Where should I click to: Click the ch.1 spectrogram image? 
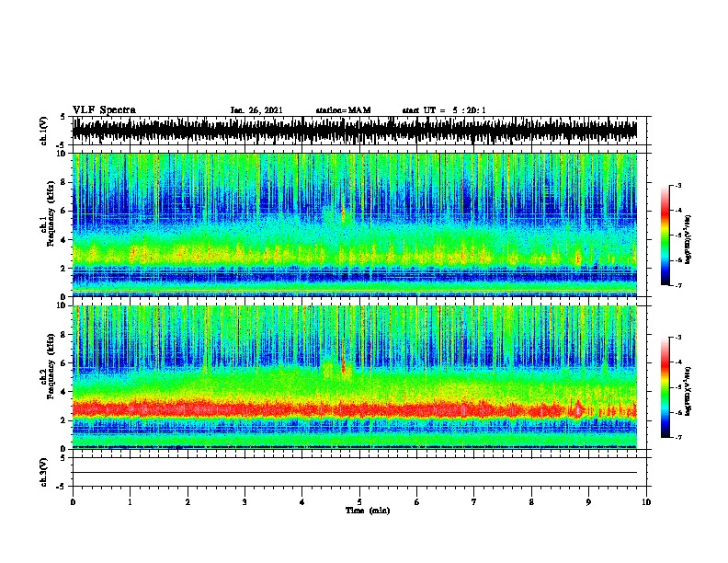click(x=355, y=224)
